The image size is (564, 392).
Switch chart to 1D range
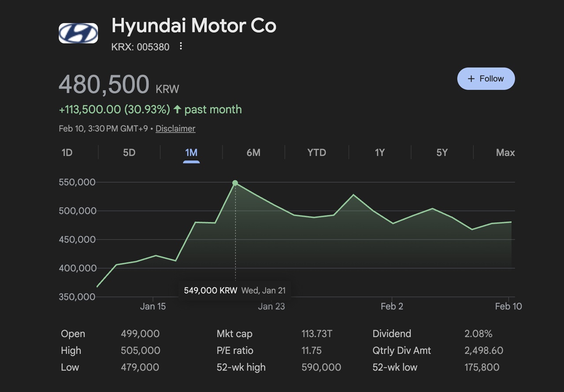pyautogui.click(x=67, y=152)
